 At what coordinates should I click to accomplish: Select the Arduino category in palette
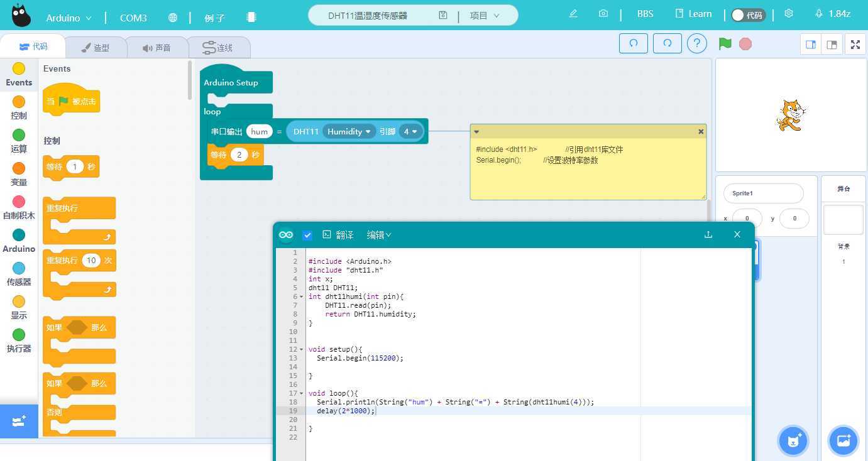coord(19,241)
